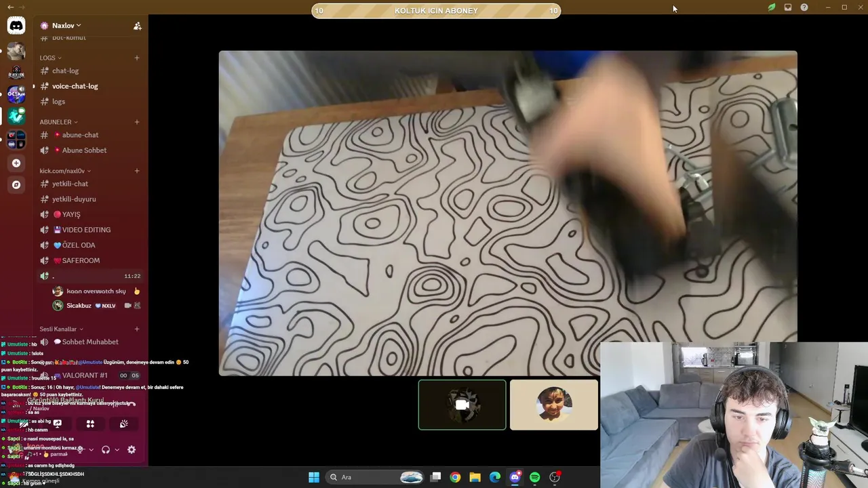
Task: Click the green leaf icon in titlebar
Action: tap(772, 7)
